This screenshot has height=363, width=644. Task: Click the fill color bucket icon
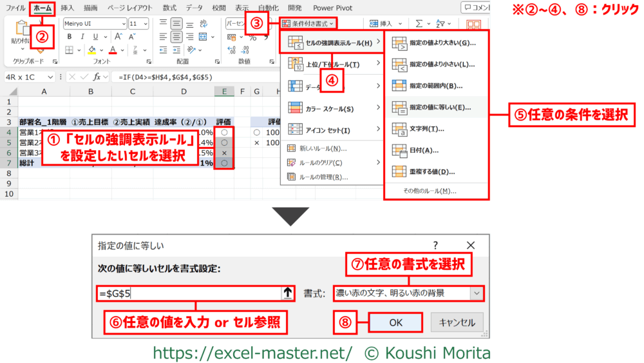coord(92,50)
